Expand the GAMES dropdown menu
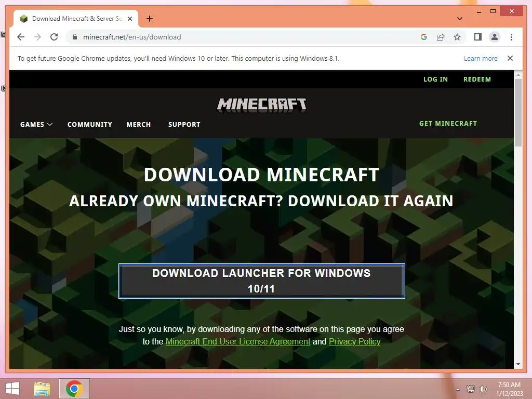Screen dimensions: 532x399 click(36, 125)
